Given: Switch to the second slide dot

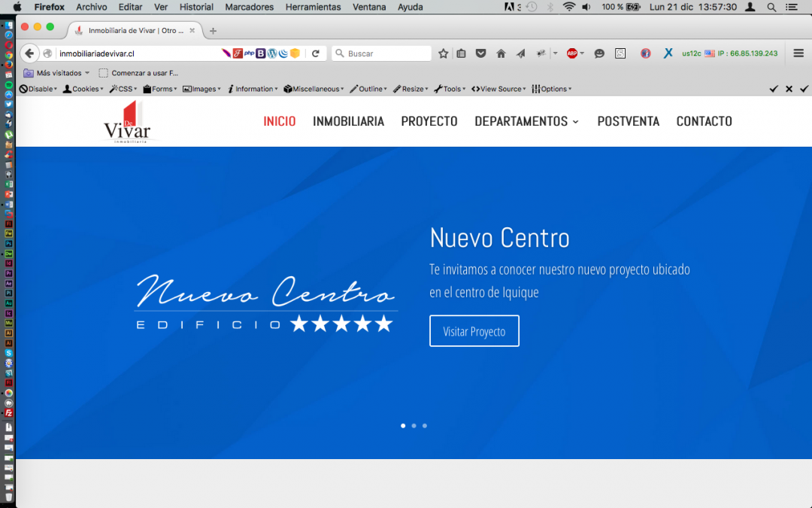Looking at the screenshot, I should tap(414, 426).
